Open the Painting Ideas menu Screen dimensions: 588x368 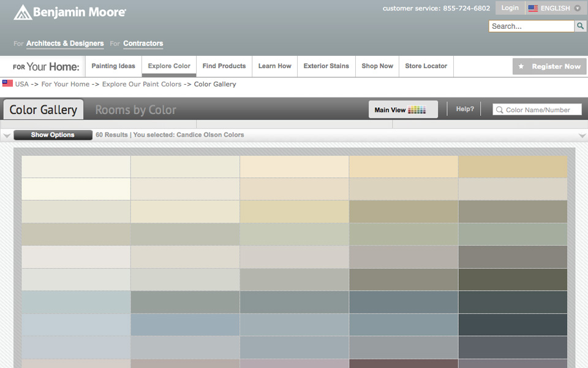(x=113, y=66)
